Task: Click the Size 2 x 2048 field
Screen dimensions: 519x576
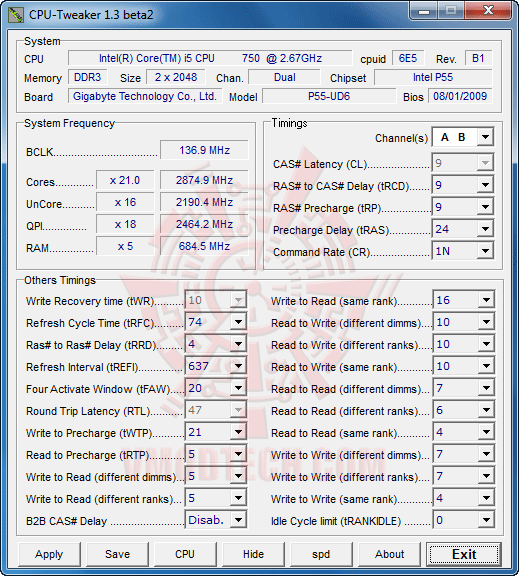Action: (176, 77)
